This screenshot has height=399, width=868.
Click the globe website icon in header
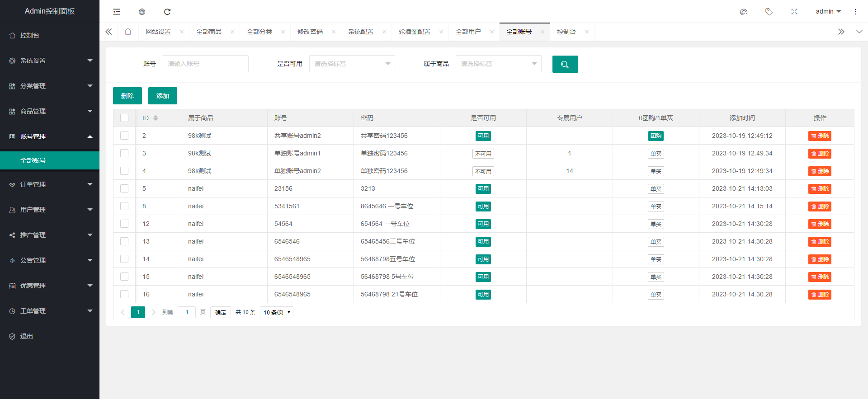pos(142,12)
